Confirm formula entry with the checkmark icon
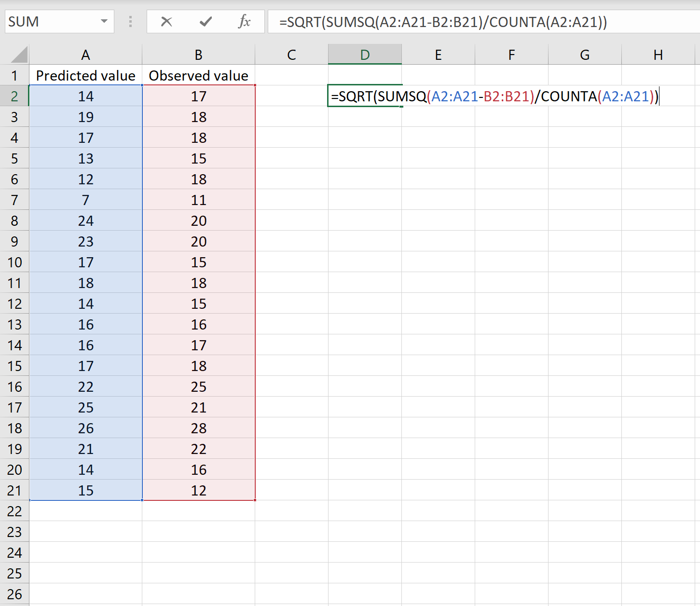This screenshot has height=606, width=700. coord(206,21)
